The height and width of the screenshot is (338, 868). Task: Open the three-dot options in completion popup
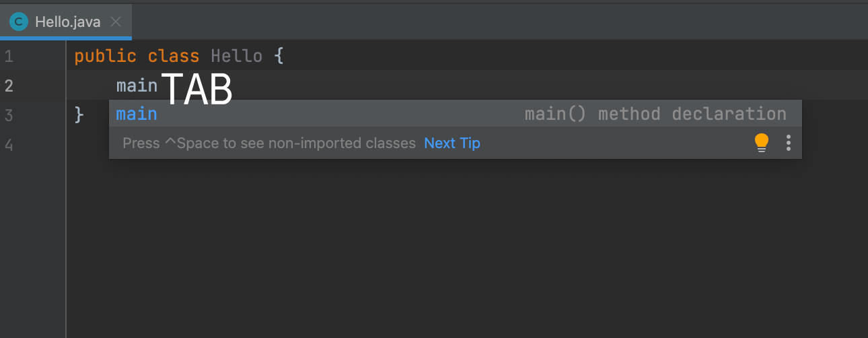(789, 143)
